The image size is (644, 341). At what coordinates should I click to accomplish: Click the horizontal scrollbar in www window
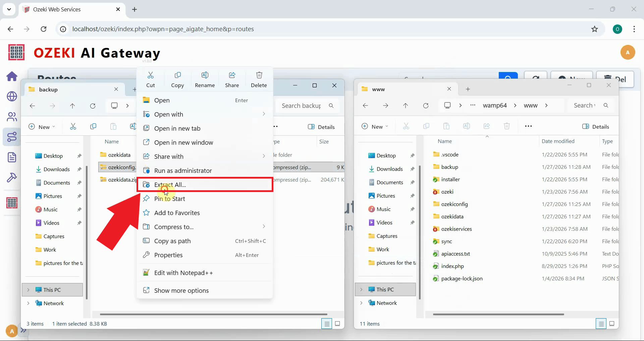click(498, 314)
